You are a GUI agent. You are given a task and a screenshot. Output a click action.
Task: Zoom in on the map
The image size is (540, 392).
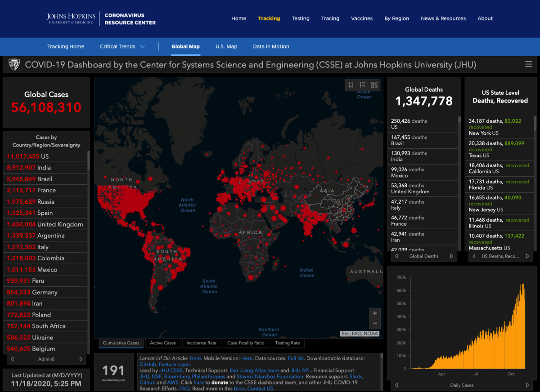pos(375,313)
